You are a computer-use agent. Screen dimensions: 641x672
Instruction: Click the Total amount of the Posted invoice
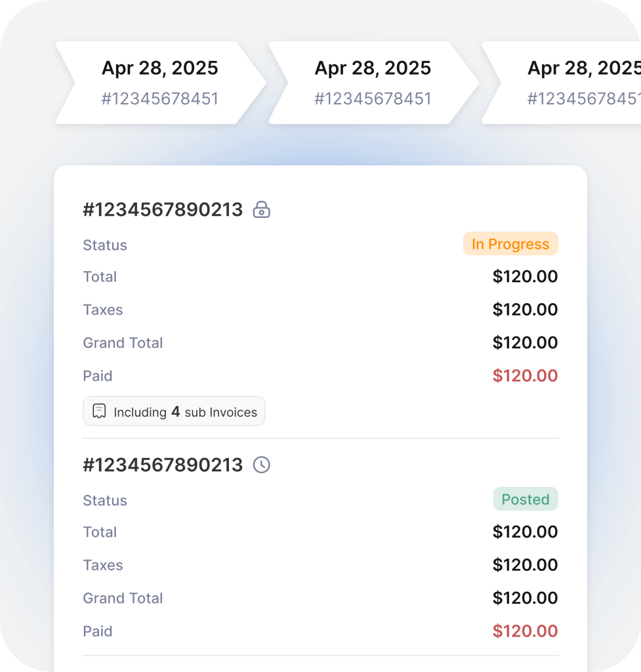click(525, 532)
